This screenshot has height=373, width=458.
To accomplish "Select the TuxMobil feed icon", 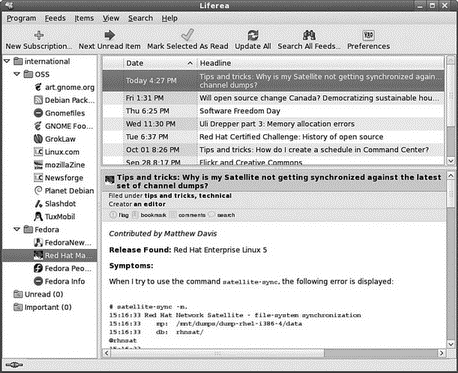I will tap(38, 217).
